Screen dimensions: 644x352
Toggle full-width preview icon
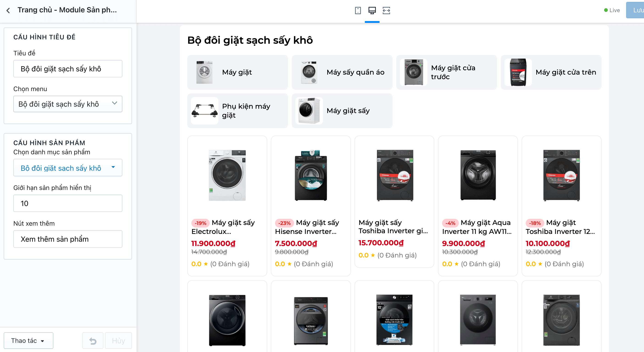[386, 11]
